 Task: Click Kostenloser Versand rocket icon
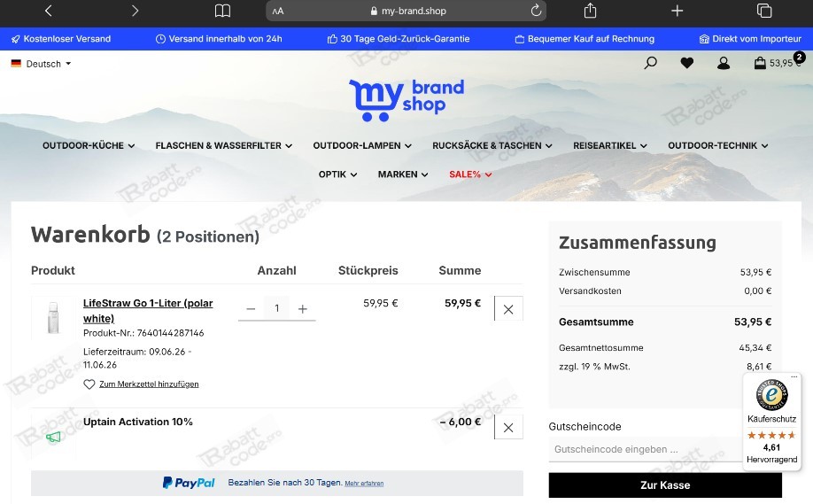16,39
